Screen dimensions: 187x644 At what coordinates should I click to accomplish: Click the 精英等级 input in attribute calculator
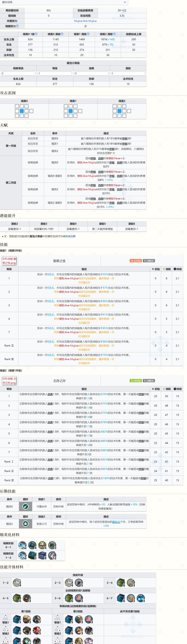pyautogui.click(x=18, y=74)
